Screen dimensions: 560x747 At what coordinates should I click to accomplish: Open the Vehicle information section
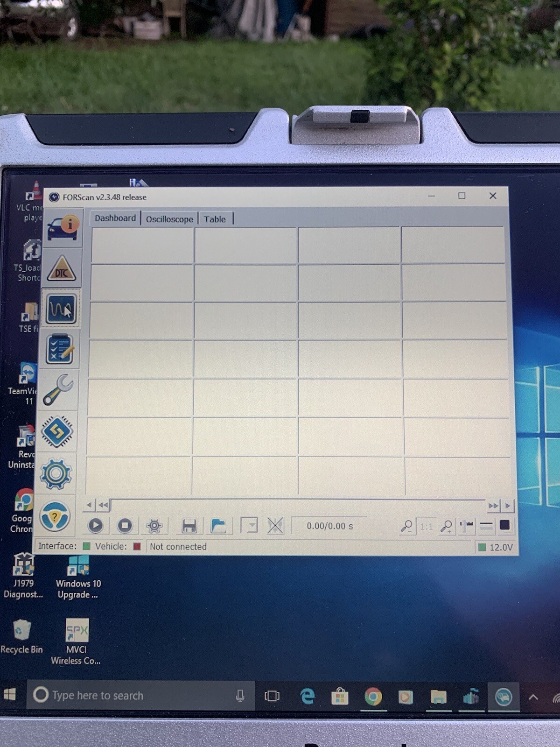63,228
